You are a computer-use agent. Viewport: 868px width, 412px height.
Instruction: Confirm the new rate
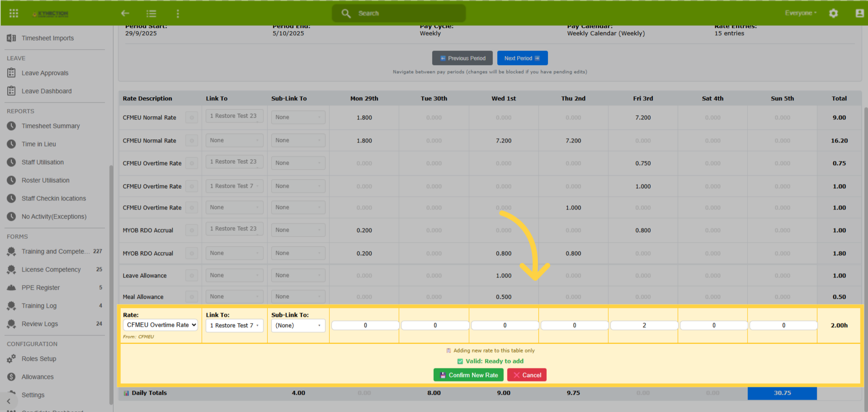pyautogui.click(x=469, y=375)
